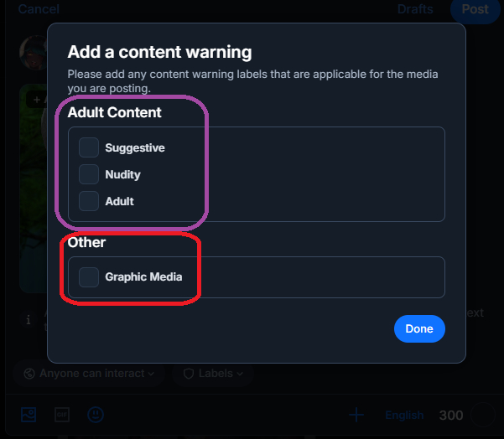
Task: Click the add image icon
Action: (29, 415)
